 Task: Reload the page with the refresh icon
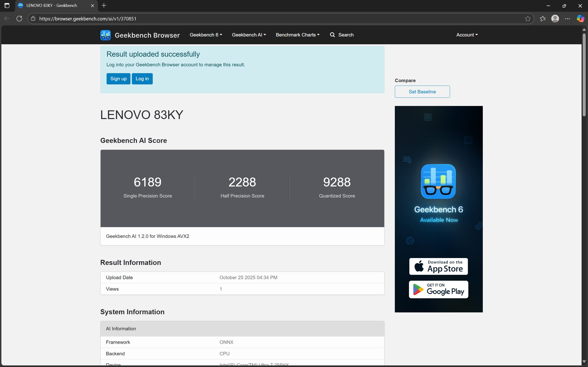coord(19,18)
